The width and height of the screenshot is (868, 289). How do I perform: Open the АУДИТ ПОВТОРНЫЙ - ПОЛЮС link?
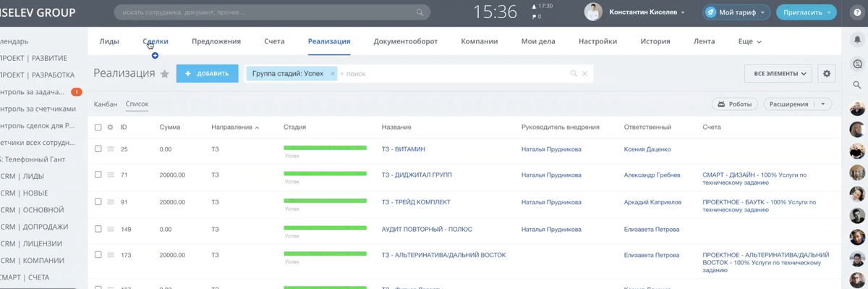[x=427, y=229]
